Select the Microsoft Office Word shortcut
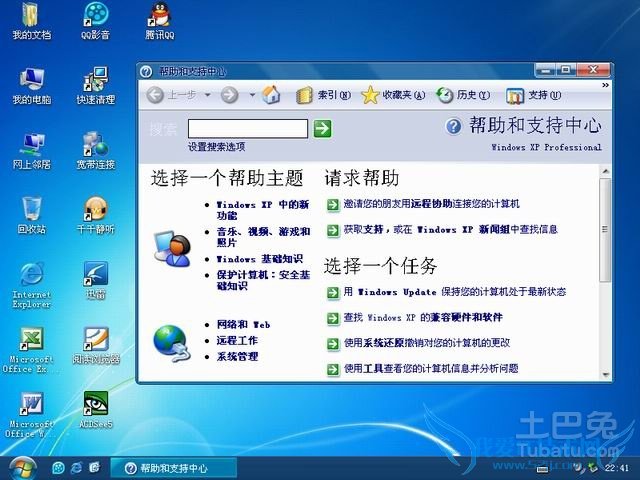640x480 pixels. point(29,415)
